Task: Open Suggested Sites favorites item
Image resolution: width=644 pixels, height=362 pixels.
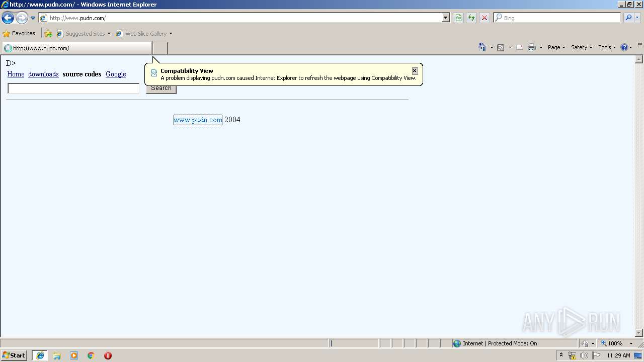Action: tap(83, 34)
